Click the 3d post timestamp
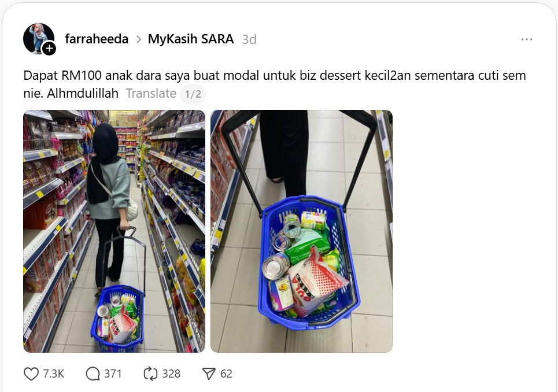Screen dimensions: 558x392 point(249,39)
